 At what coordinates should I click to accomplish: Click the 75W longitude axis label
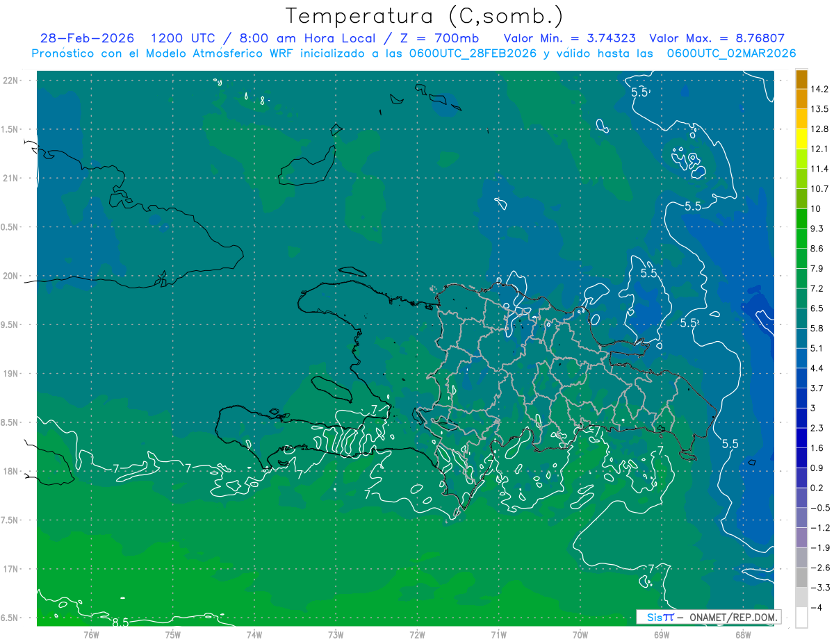pyautogui.click(x=173, y=634)
